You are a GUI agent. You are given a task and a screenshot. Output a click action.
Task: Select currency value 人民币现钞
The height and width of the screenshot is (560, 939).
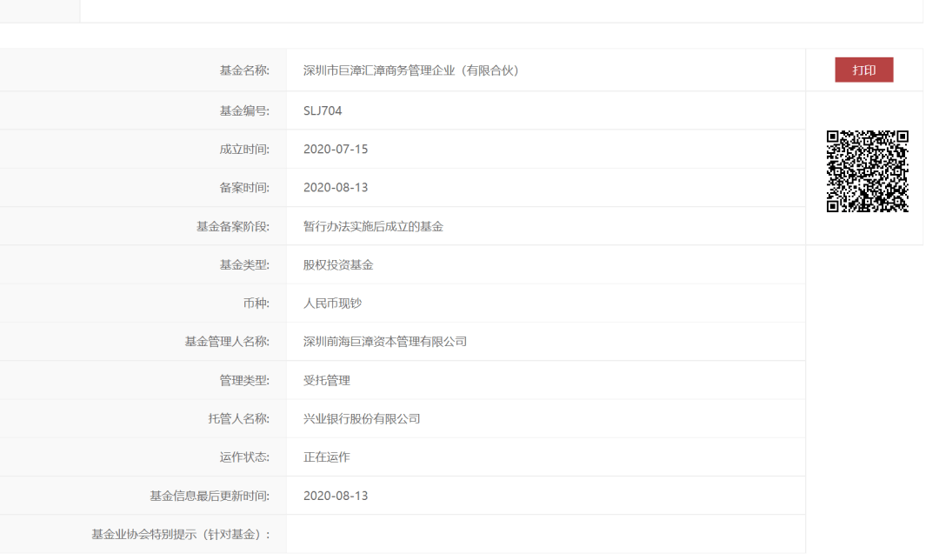(332, 303)
